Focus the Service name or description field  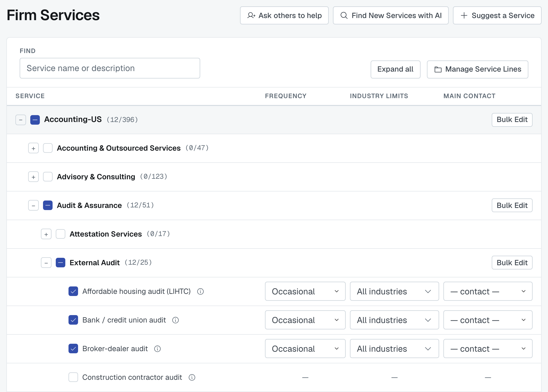pos(110,68)
